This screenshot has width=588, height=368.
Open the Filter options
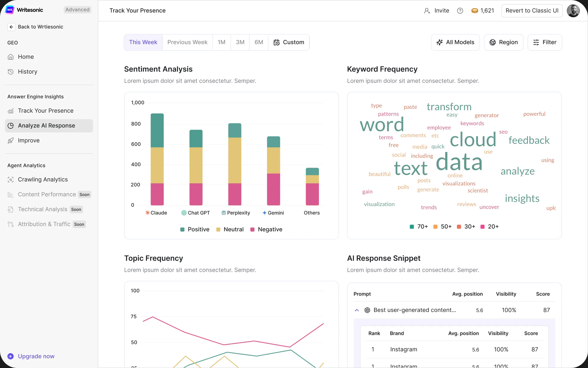pos(545,42)
